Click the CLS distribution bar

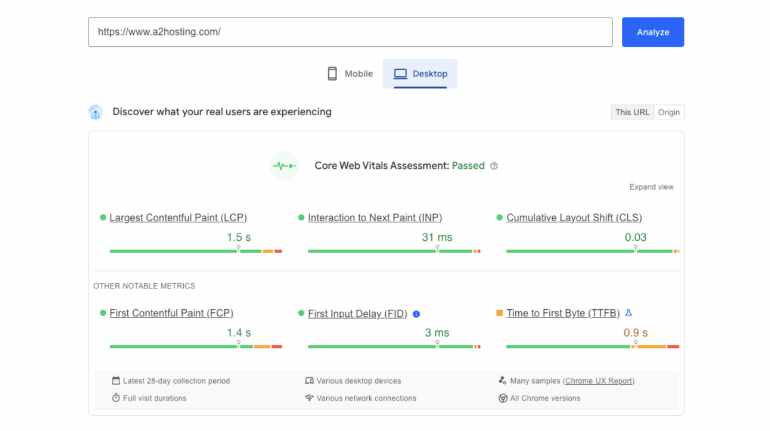point(593,251)
